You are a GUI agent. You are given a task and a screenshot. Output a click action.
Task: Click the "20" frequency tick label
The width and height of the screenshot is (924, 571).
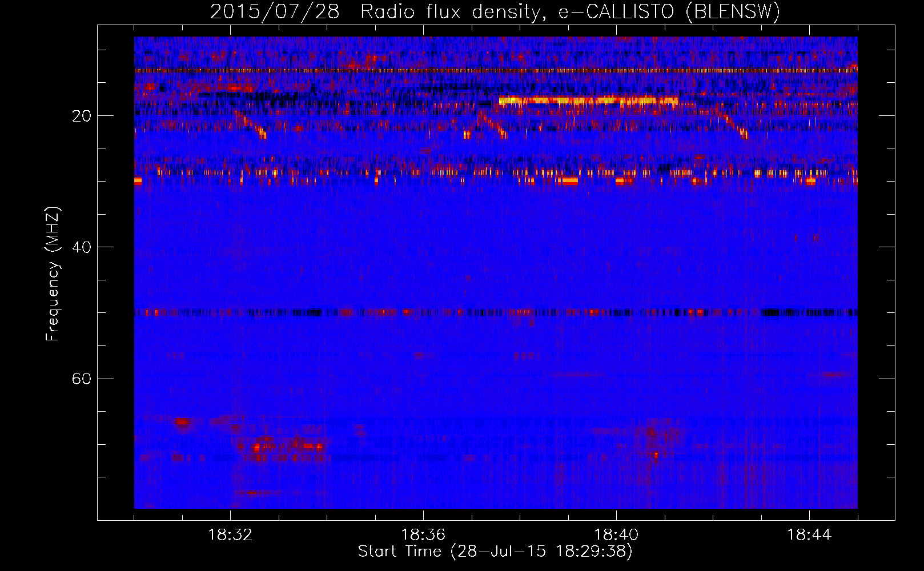pyautogui.click(x=82, y=116)
